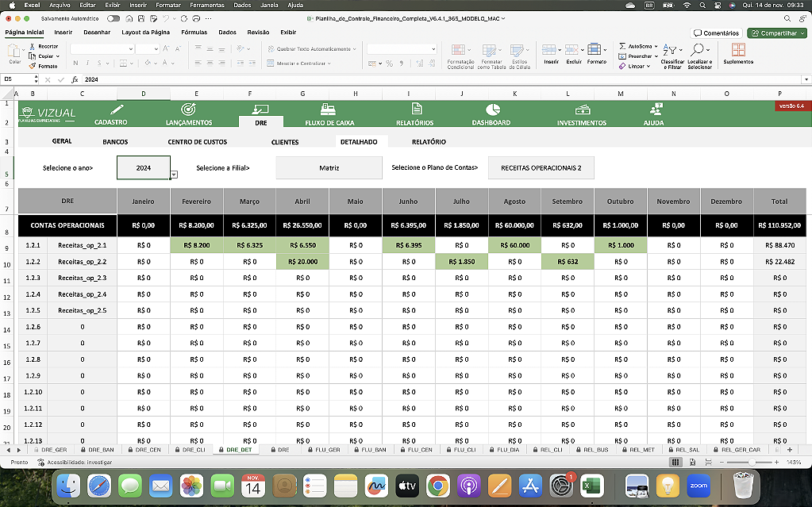Open Finder in the Dock
Image resolution: width=812 pixels, height=507 pixels.
(68, 486)
